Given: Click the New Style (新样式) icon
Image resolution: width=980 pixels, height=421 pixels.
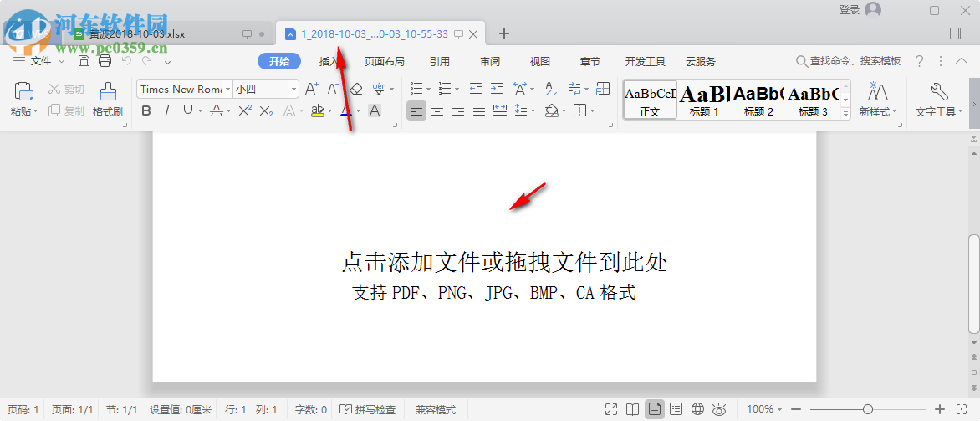Looking at the screenshot, I should [x=878, y=92].
